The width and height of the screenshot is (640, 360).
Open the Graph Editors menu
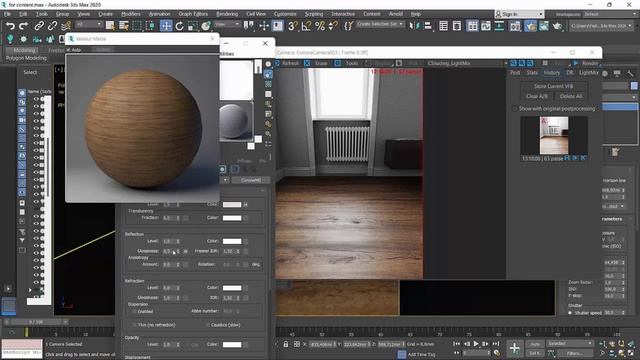coord(193,14)
